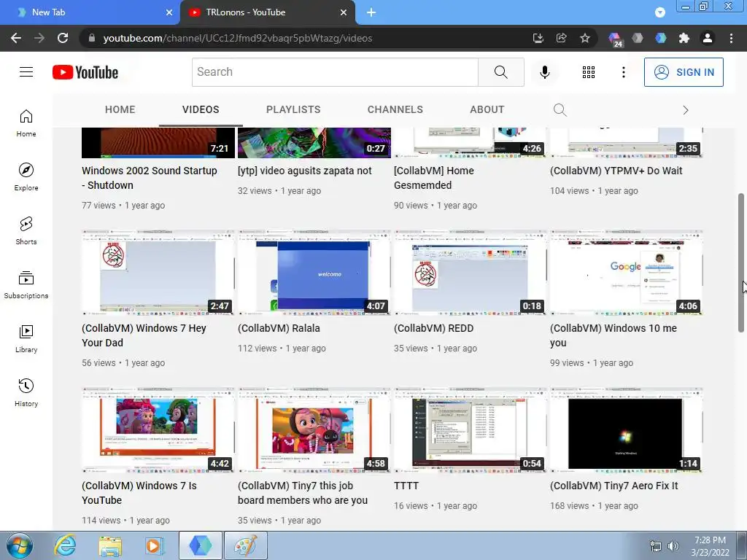This screenshot has height=560, width=747.
Task: Play the 4:42 Windows 7 Is YouTube thumbnail
Action: [x=158, y=430]
